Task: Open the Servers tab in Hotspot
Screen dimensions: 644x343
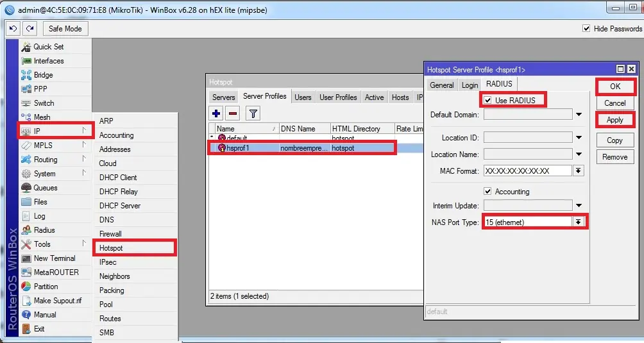Action: (223, 97)
